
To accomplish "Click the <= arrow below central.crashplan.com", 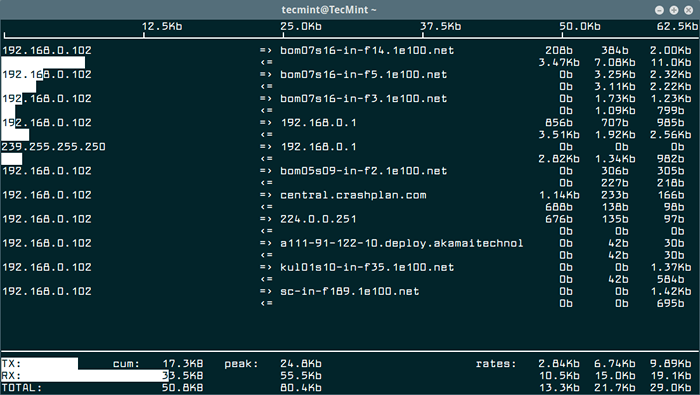I will (267, 207).
